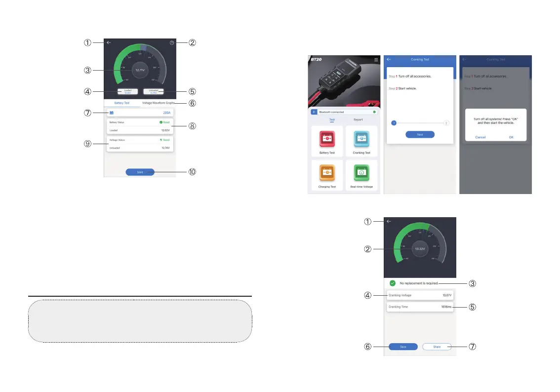Tap Charging Test label under orange icon
560x392 pixels.
(x=327, y=187)
